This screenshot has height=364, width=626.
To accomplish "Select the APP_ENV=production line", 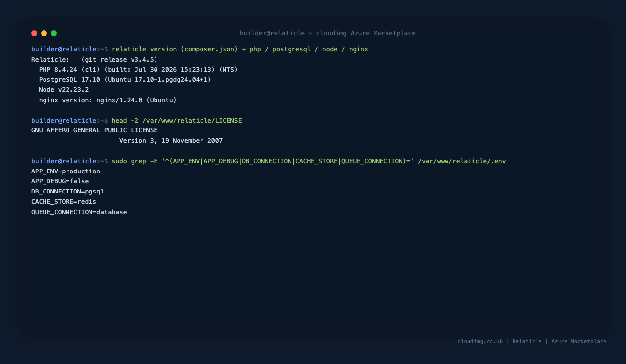I will click(66, 171).
